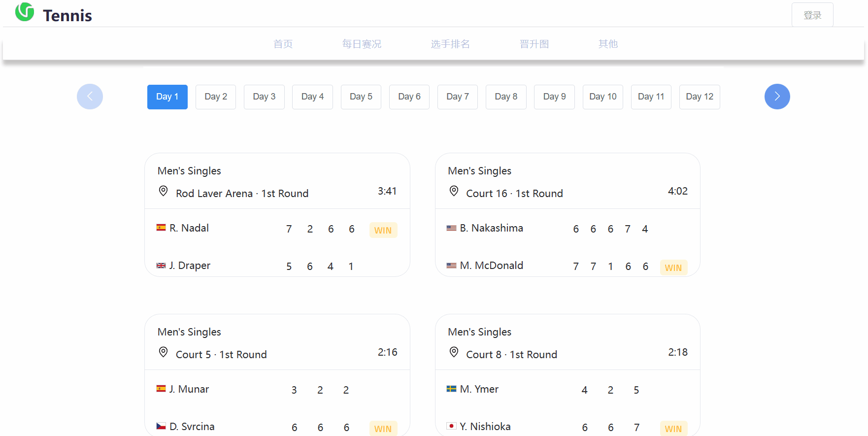The width and height of the screenshot is (868, 436).
Task: Click player name M. McDonald
Action: tap(492, 266)
